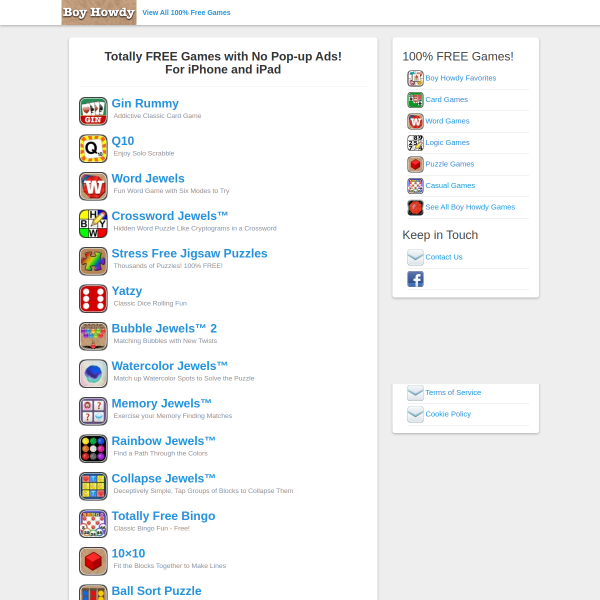Click 'Matching Bubbles with New Twists' text

point(165,341)
